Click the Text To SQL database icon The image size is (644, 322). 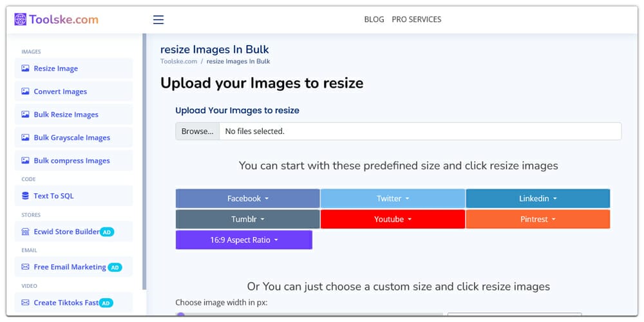(26, 196)
